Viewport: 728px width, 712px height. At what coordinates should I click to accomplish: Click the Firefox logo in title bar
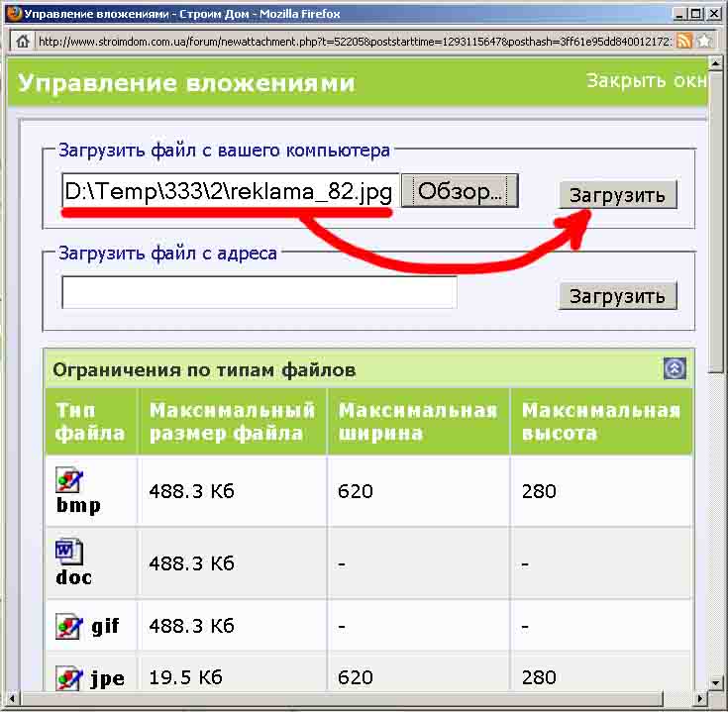[x=14, y=13]
